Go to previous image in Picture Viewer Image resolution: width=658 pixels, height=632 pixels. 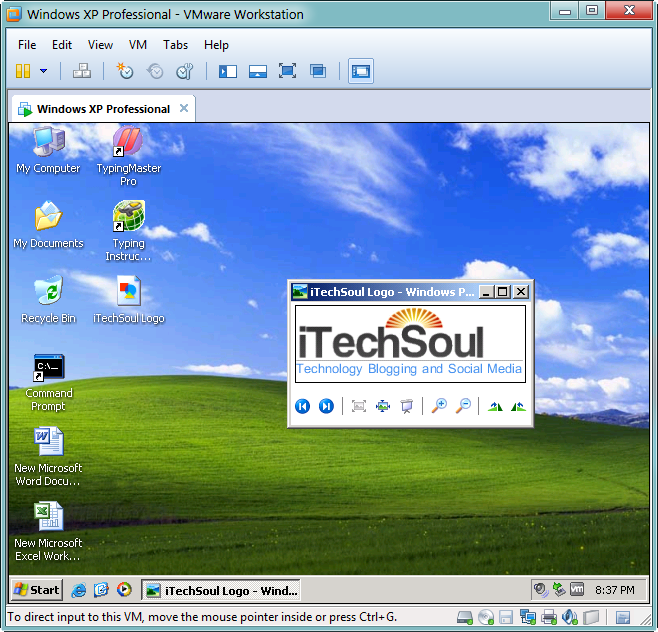(303, 406)
